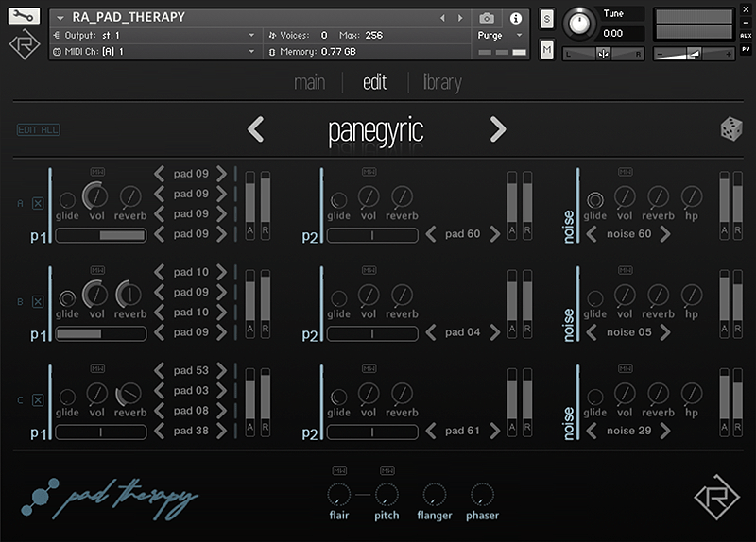Viewport: 756px width, 542px height.
Task: Click the A envelope bar in row A p2
Action: 512,204
